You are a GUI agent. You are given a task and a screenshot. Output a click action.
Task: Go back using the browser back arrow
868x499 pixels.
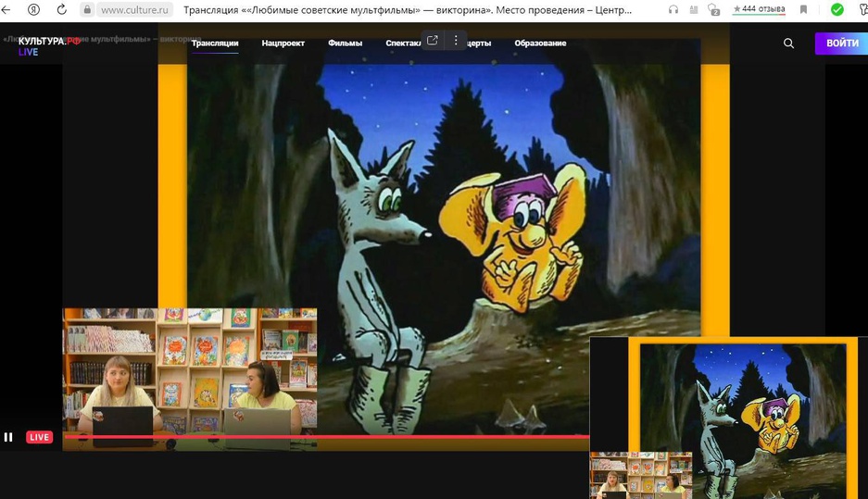[6, 9]
